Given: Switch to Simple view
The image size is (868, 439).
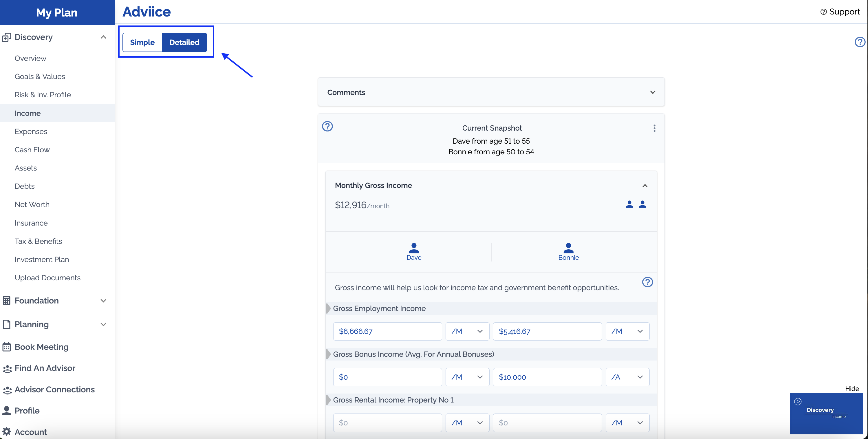Looking at the screenshot, I should [x=142, y=43].
